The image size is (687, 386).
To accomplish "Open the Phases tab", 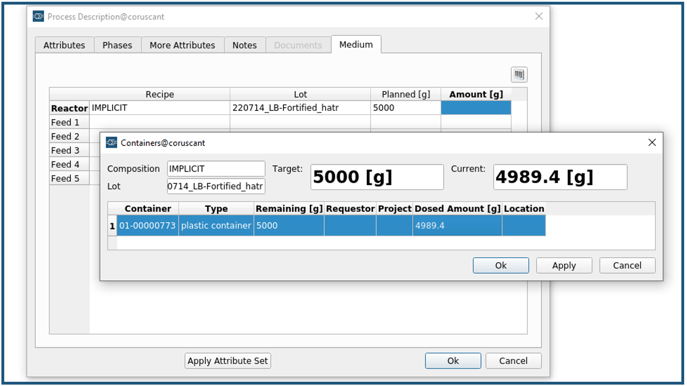I will point(117,45).
